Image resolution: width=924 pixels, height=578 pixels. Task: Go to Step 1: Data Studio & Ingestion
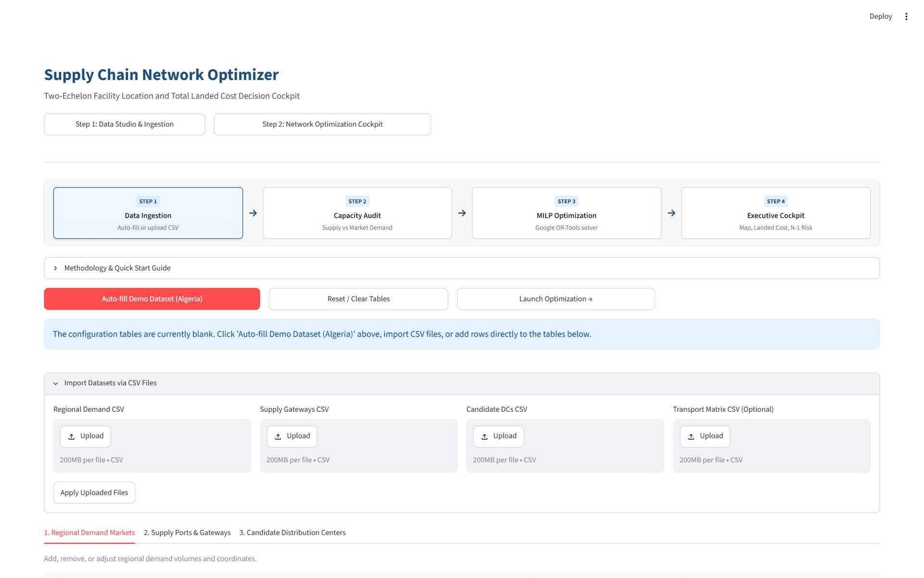coord(125,124)
